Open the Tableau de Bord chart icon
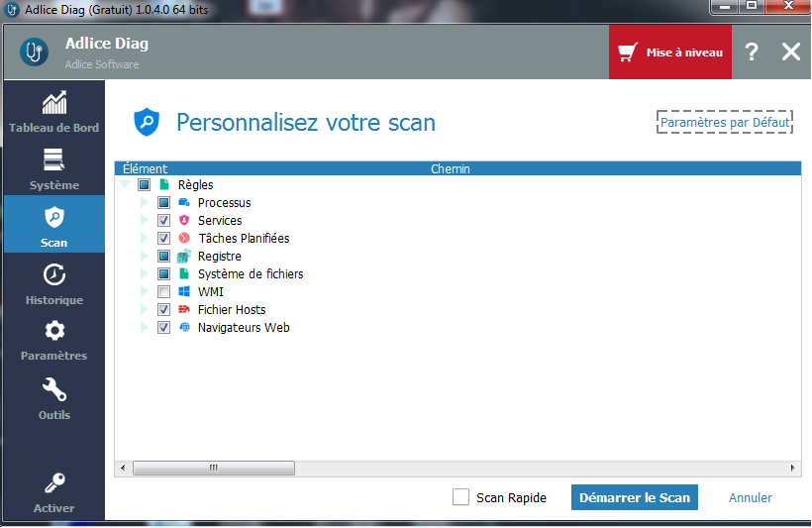This screenshot has height=528, width=812. (x=54, y=103)
